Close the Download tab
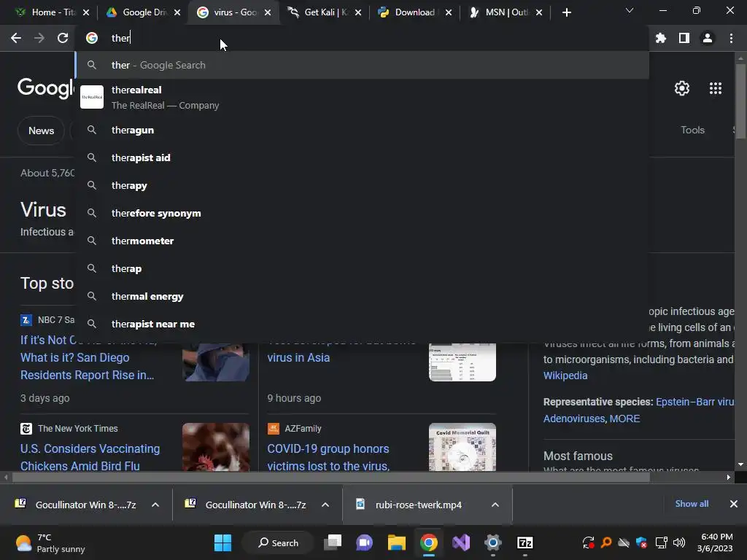 click(449, 12)
